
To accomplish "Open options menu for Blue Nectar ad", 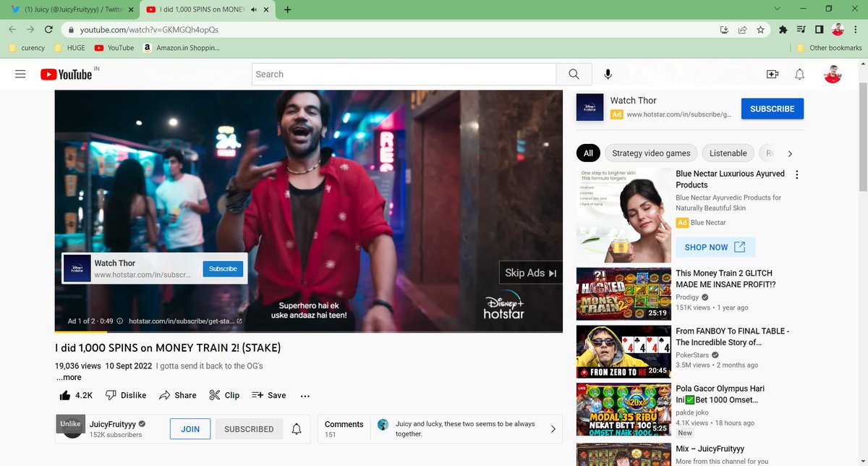I will coord(797,175).
